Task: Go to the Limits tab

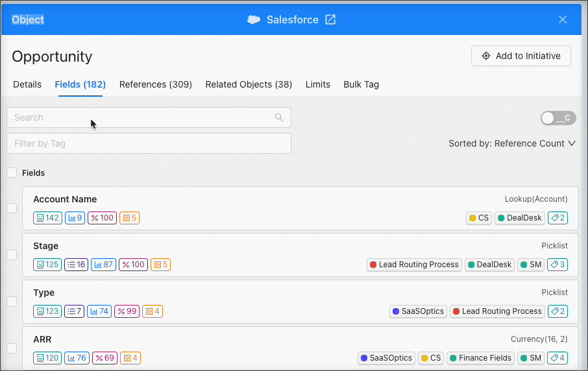Action: point(317,84)
